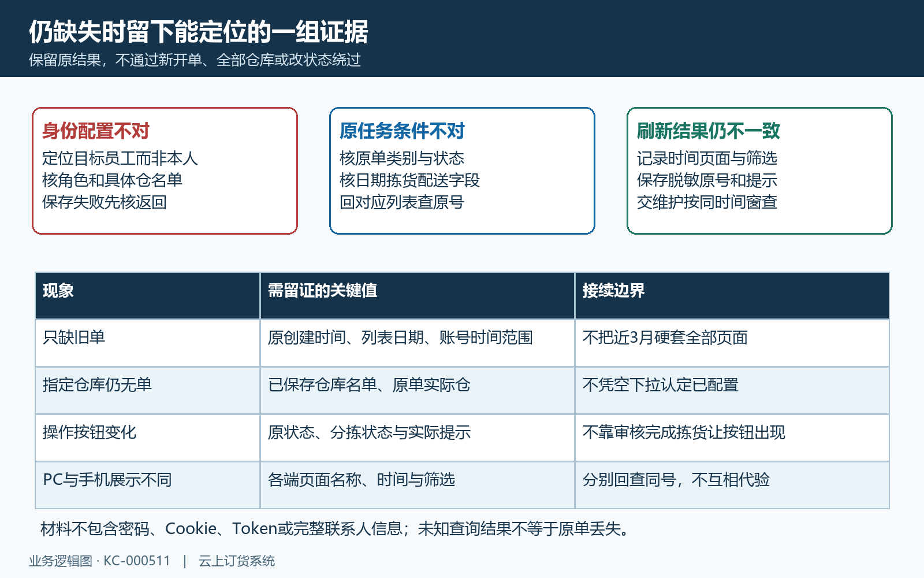Click the title 仍缺失时留下能定位的一组证据
Viewport: 924px width, 578px height.
199,32
